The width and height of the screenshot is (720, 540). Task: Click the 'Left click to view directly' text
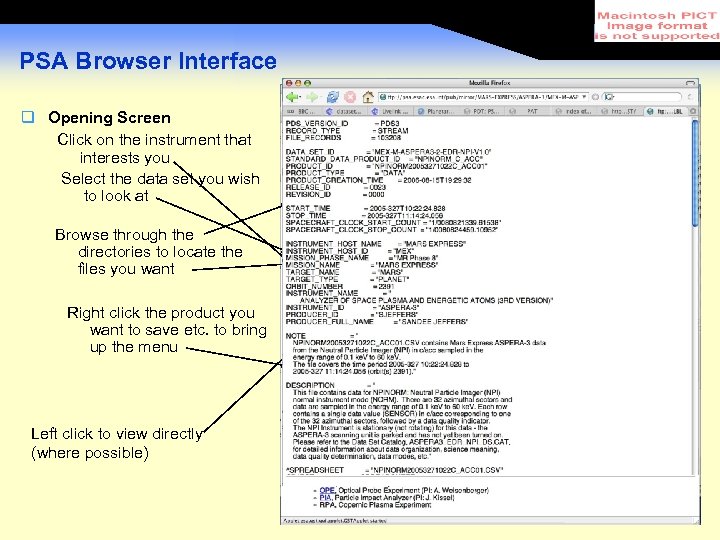point(117,434)
